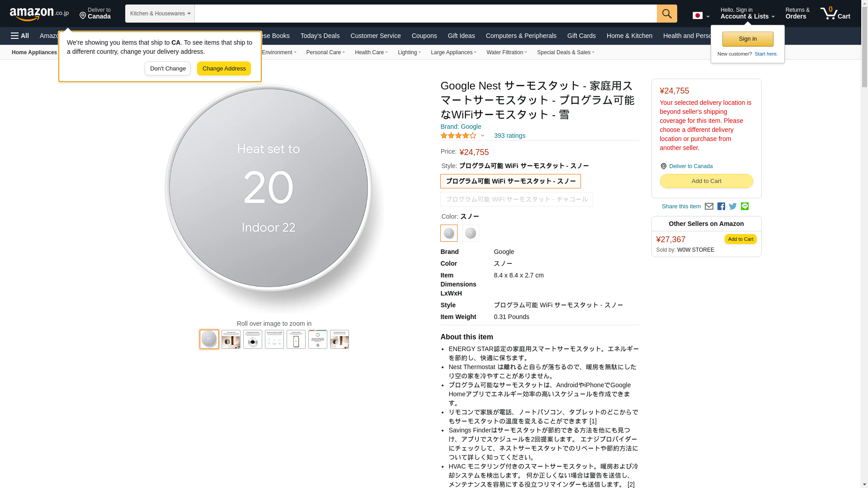Image resolution: width=868 pixels, height=488 pixels.
Task: Expand the Japan flag language dropdown
Action: [701, 16]
